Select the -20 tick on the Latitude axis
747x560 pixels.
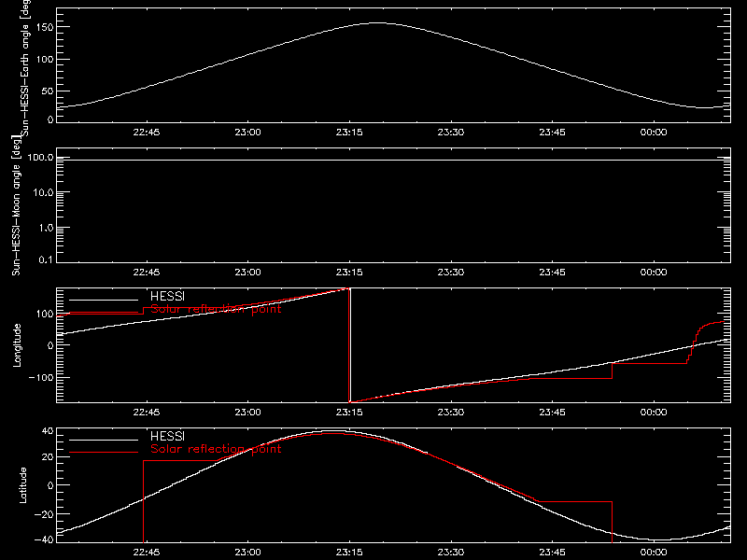click(x=44, y=514)
